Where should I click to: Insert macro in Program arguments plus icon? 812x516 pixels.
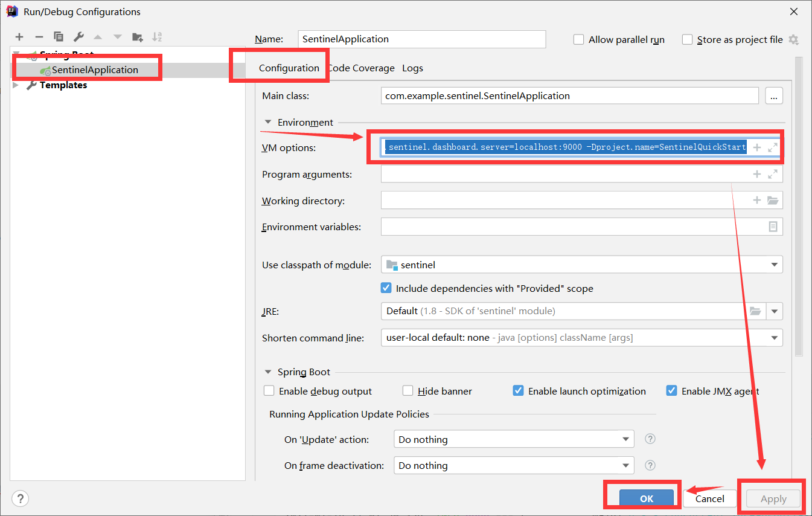(757, 174)
